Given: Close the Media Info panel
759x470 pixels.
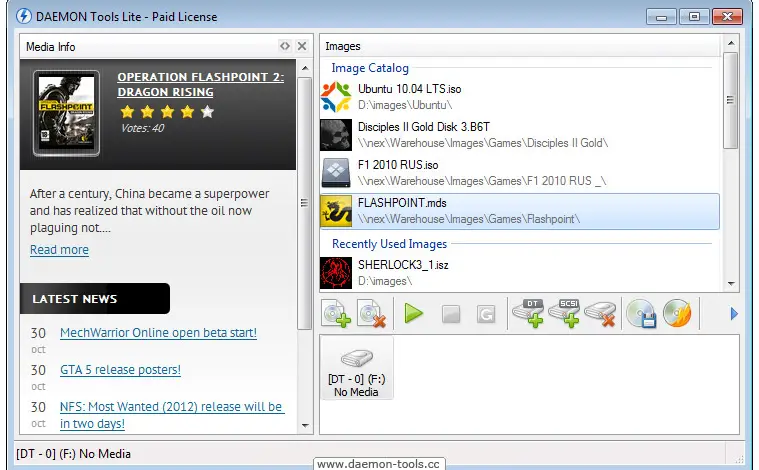Looking at the screenshot, I should point(302,46).
